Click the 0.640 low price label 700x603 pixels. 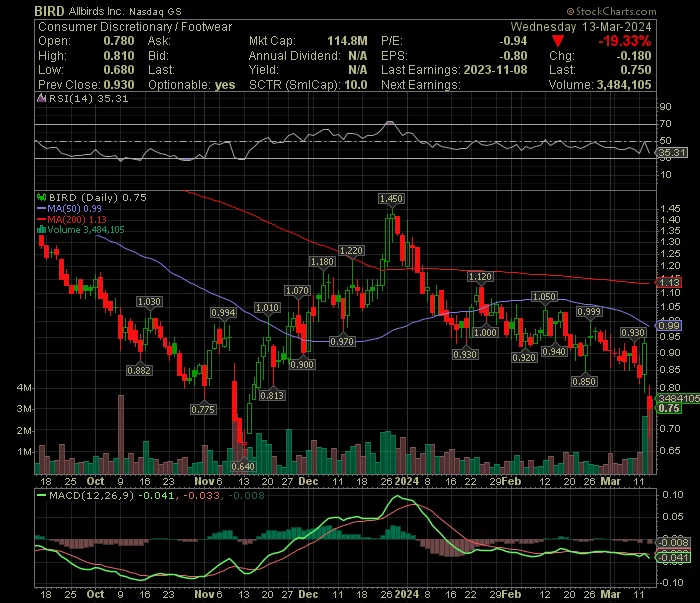(243, 466)
